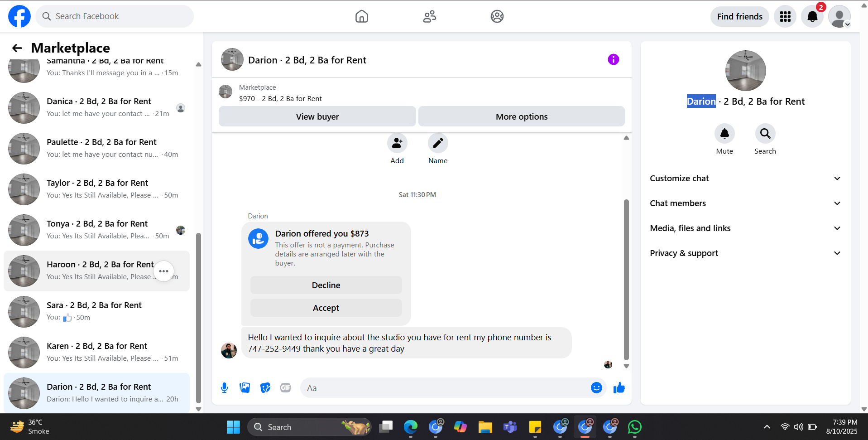Click the Search Facebook field

115,16
